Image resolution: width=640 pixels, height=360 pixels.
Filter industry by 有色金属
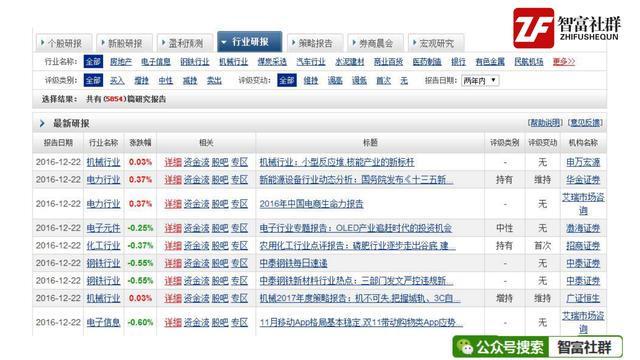tap(490, 62)
